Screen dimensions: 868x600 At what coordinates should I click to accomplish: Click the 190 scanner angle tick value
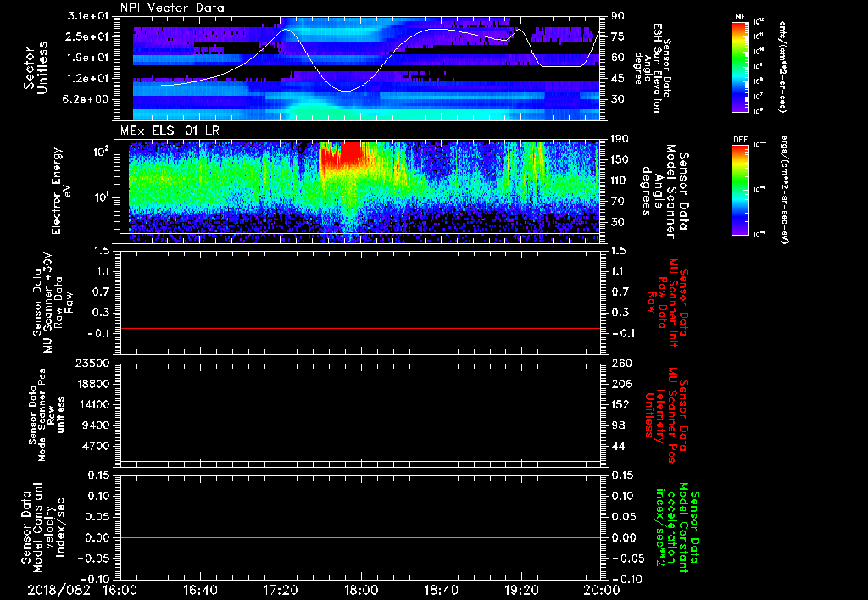coord(620,139)
